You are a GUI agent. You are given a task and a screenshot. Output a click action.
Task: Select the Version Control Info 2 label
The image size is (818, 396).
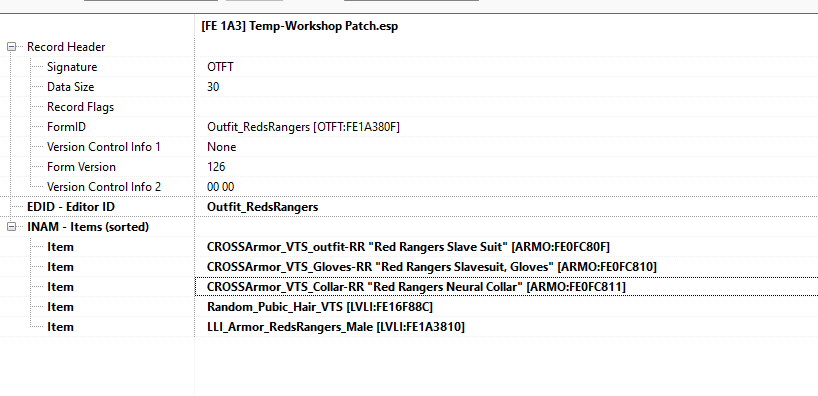[x=104, y=187]
